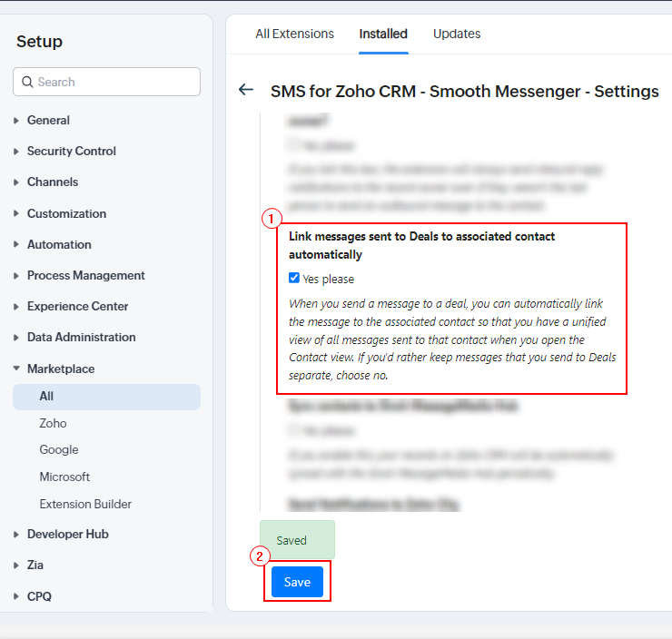Screen dimensions: 672x639
Task: Click the Process Management label
Action: tap(86, 275)
